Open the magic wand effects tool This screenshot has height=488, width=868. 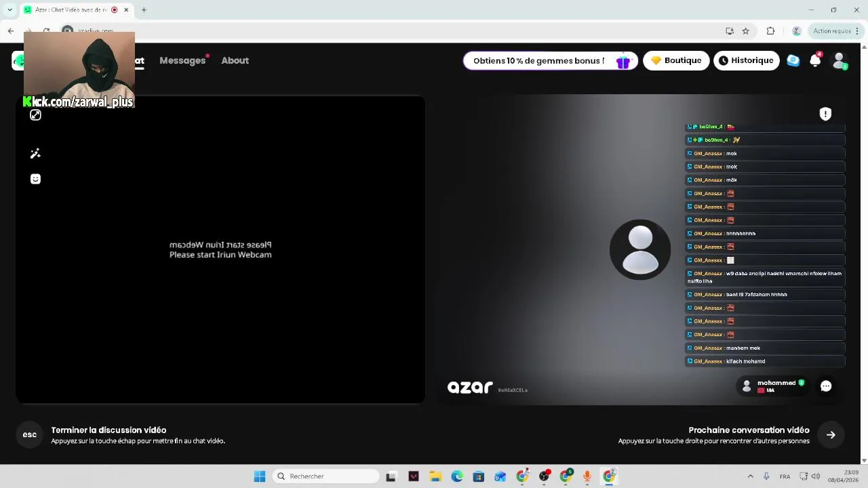35,153
